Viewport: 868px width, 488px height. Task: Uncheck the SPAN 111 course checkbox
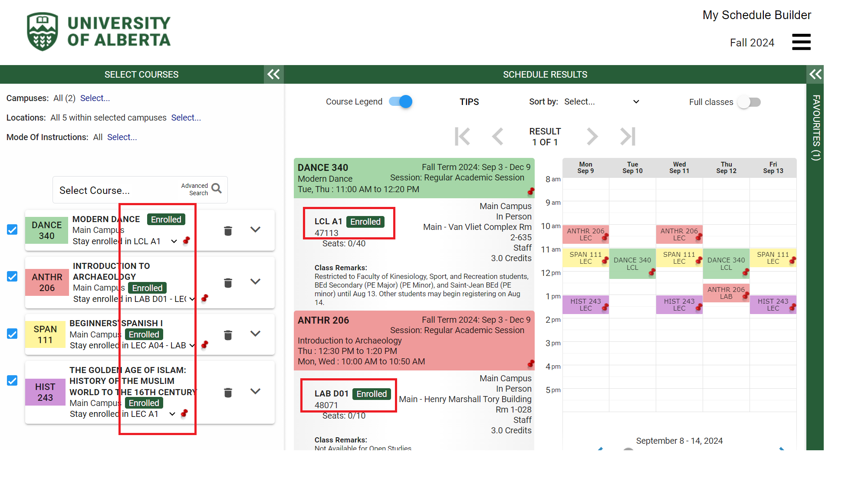12,334
